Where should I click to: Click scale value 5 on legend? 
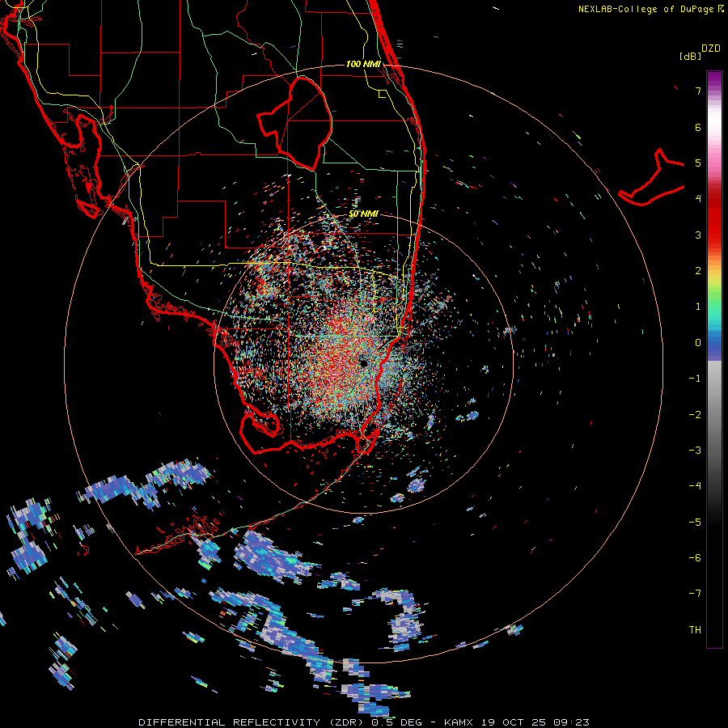[698, 163]
